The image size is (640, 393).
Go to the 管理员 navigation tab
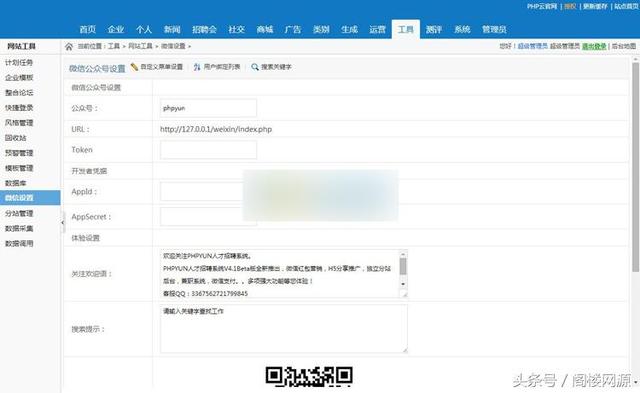(494, 29)
